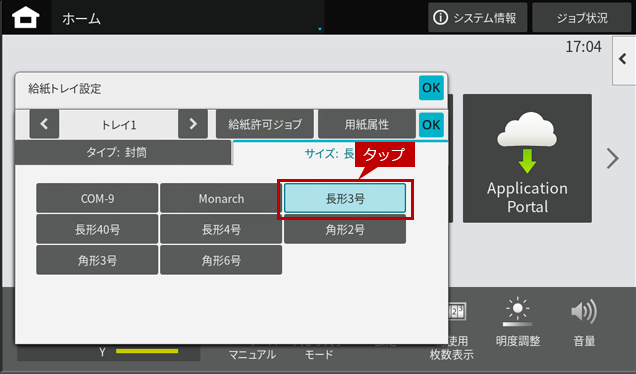
Task: Open 用紙属性 paper properties
Action: pos(367,124)
